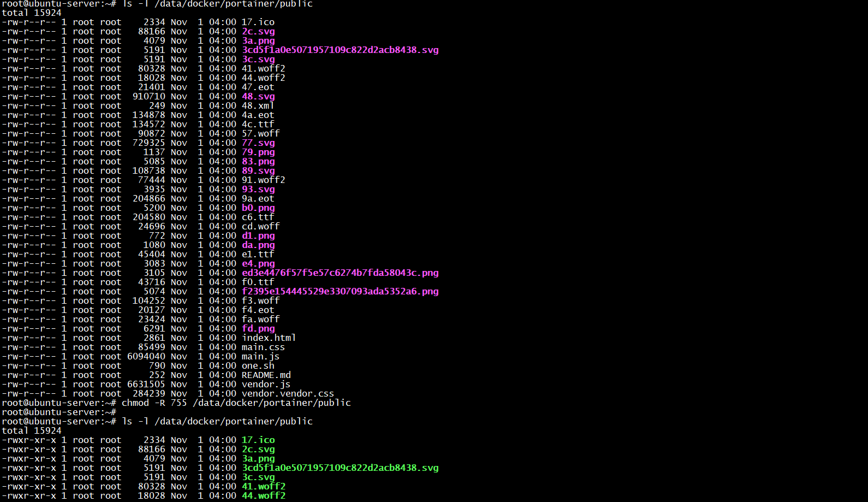Select the file name 47.eot

pyautogui.click(x=258, y=87)
